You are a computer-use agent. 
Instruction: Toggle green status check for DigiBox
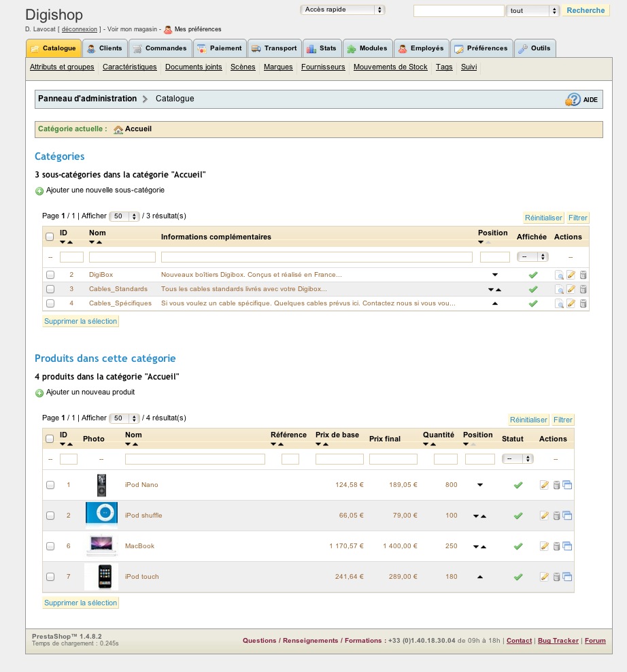coord(532,275)
